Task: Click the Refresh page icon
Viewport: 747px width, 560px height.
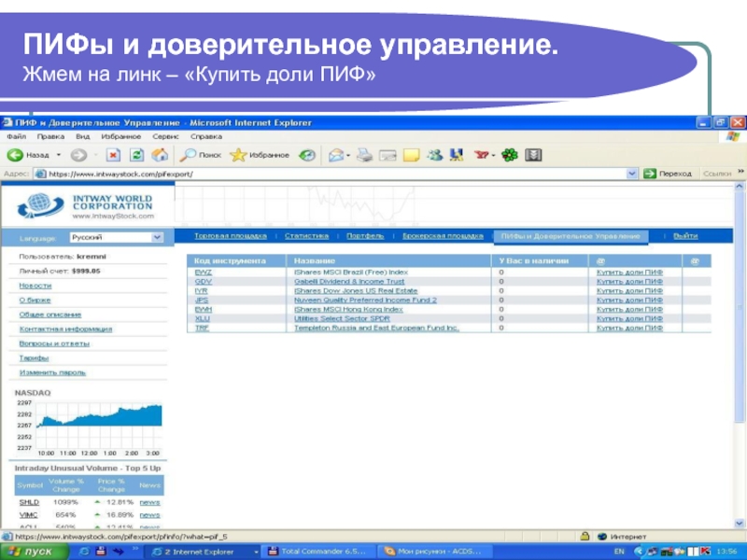Action: tap(136, 155)
